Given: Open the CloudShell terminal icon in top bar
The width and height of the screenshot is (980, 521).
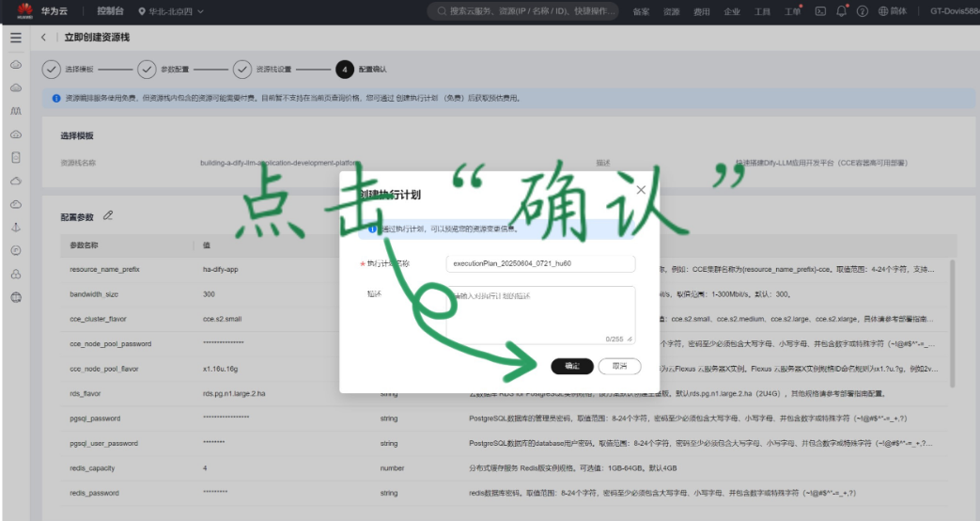Looking at the screenshot, I should (820, 11).
